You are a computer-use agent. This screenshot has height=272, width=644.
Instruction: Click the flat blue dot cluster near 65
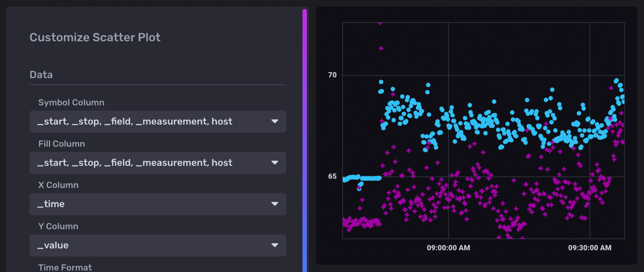click(x=370, y=178)
